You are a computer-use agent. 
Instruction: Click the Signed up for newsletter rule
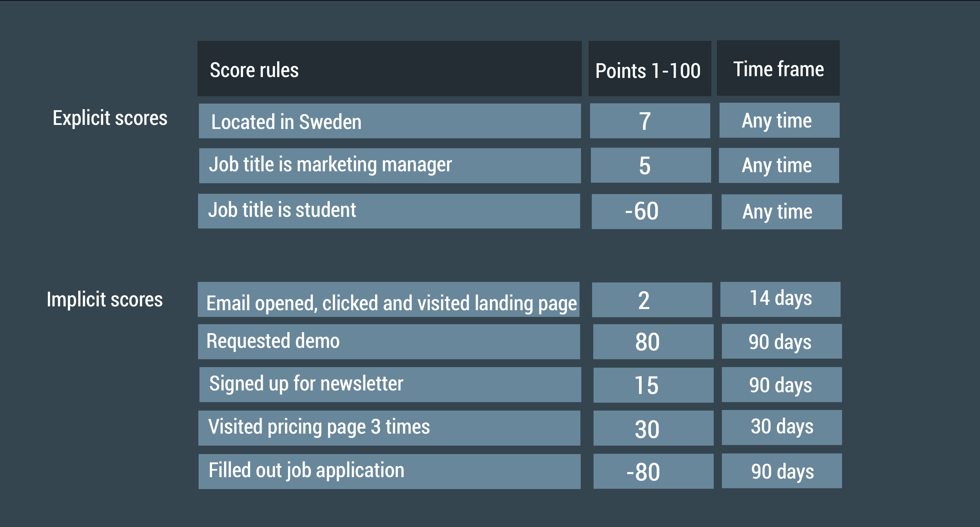click(x=390, y=385)
